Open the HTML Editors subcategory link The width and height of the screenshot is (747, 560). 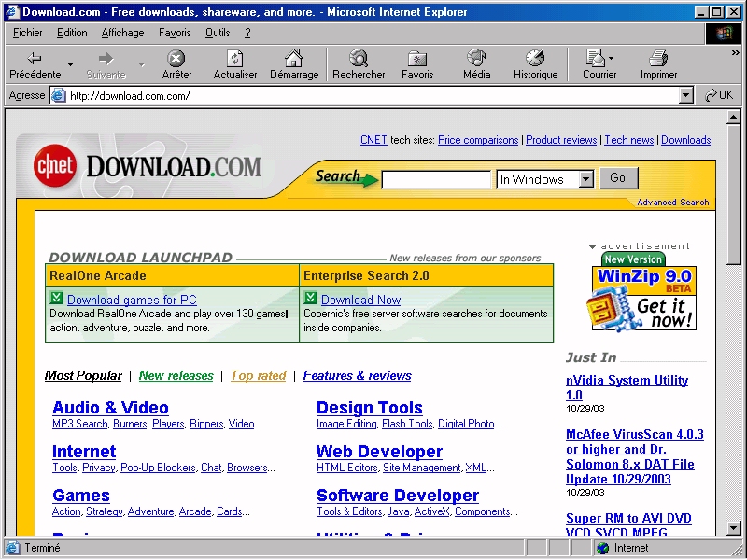[x=346, y=468]
